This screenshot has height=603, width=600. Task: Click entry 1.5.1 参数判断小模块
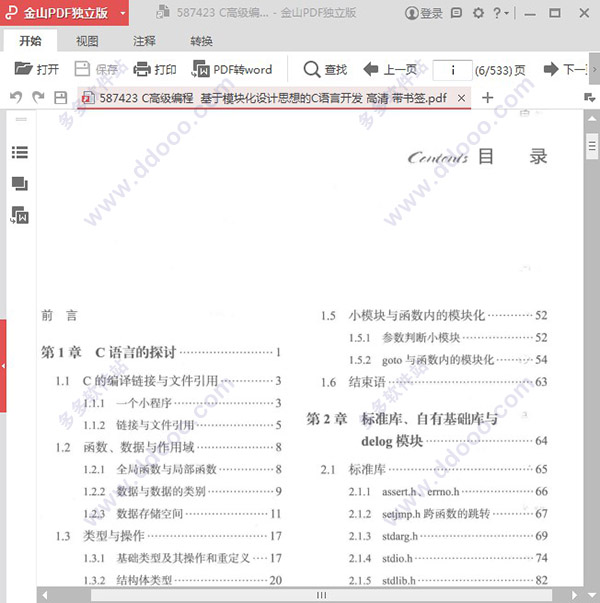448,338
